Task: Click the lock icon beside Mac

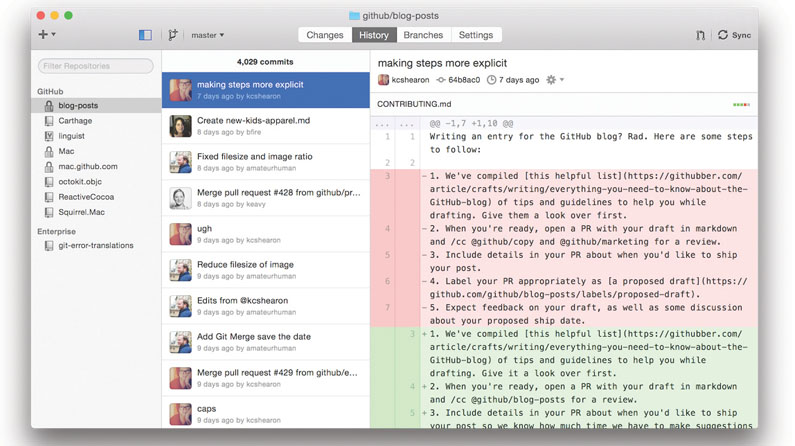Action: [49, 151]
